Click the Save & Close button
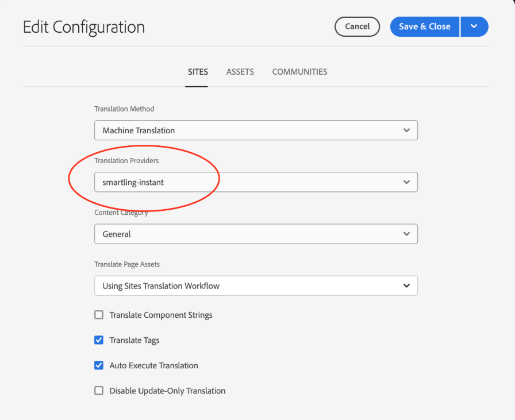Screen dimensions: 515x420 pyautogui.click(x=425, y=26)
